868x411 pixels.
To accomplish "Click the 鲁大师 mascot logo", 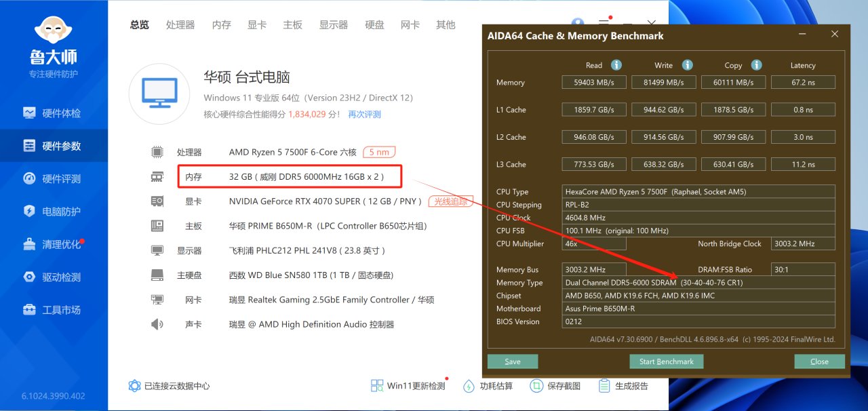I will coord(54,31).
